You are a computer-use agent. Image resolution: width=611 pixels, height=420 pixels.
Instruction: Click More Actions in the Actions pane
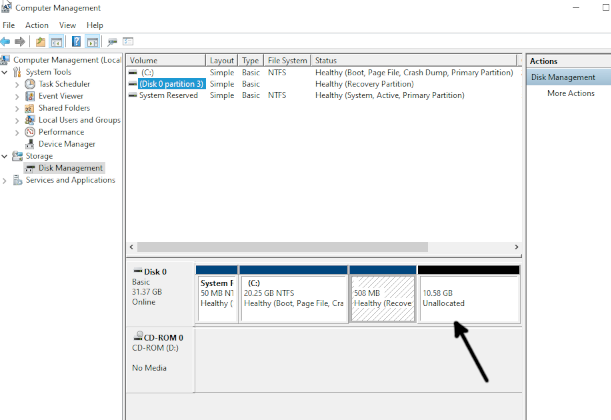(571, 93)
